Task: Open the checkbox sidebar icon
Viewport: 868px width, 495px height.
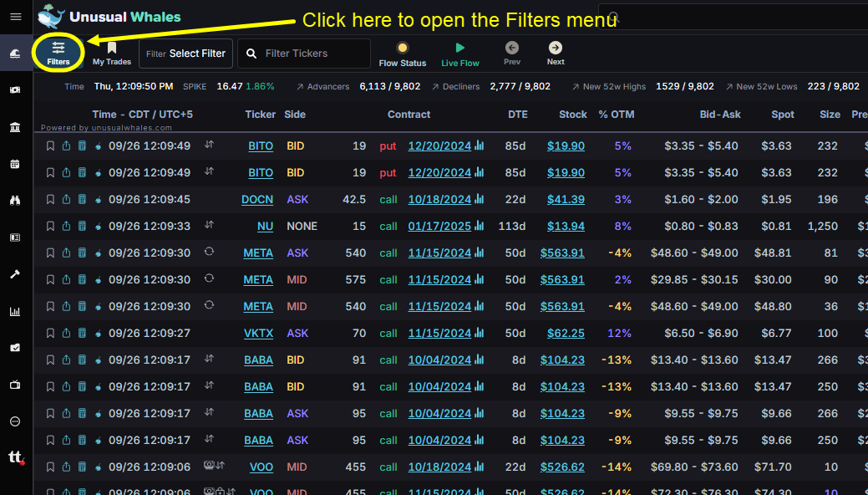Action: (16, 348)
